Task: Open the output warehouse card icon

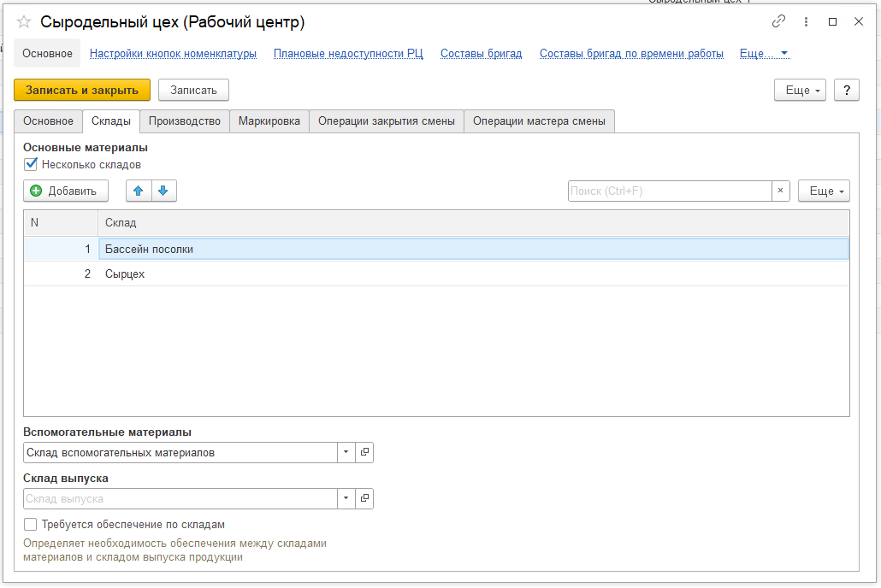Action: 364,498
